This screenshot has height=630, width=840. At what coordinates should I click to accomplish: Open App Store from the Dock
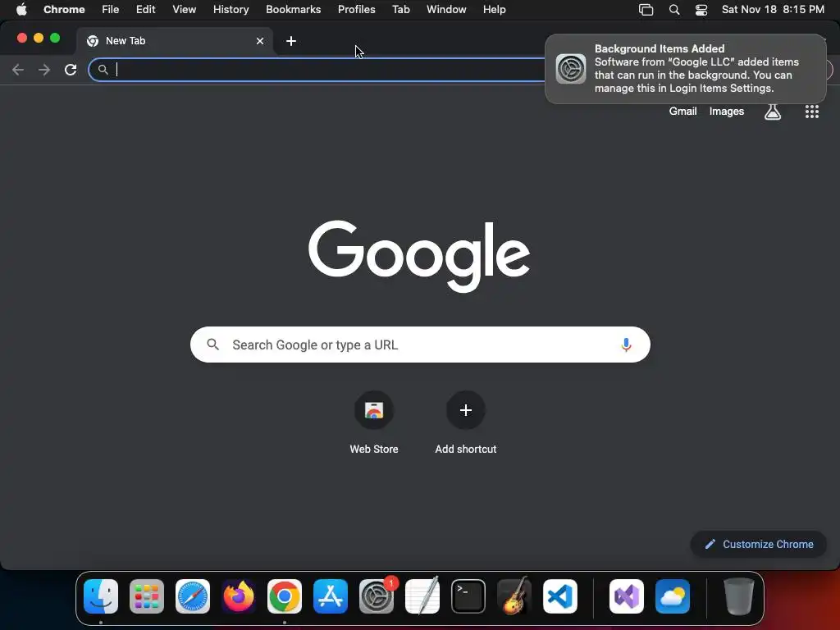331,596
